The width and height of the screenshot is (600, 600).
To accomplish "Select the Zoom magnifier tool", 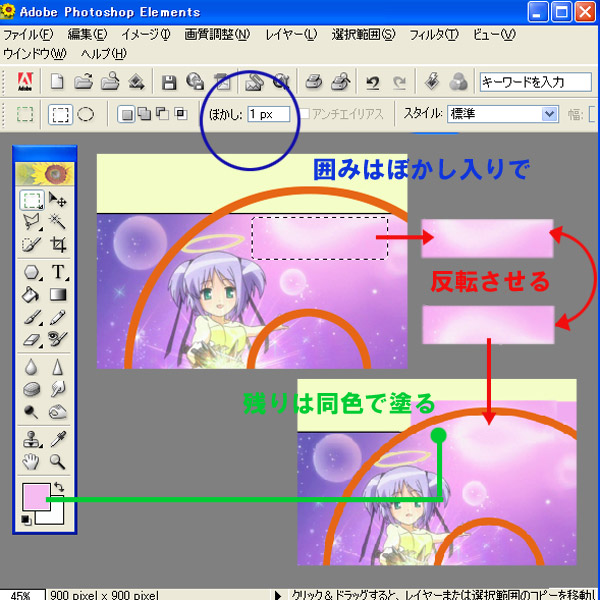I will pyautogui.click(x=57, y=461).
